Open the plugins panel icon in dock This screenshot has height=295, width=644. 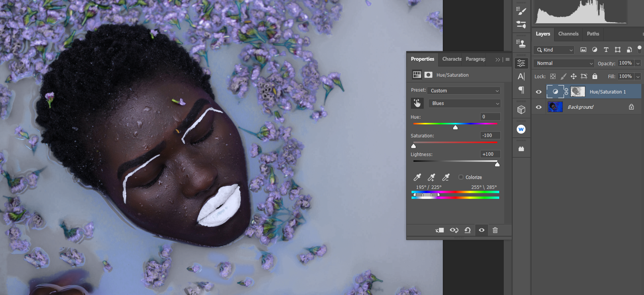[x=521, y=149]
